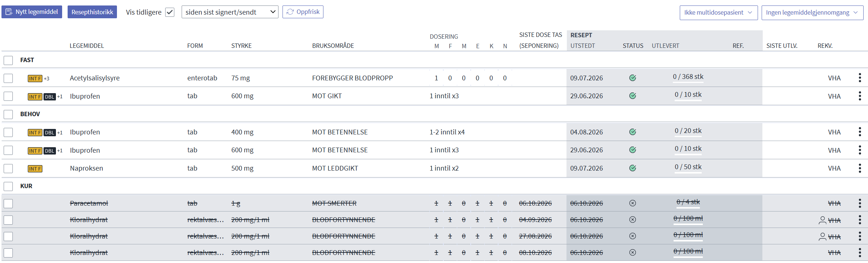The image size is (868, 263).
Task: Open Resepthistorikk
Action: pyautogui.click(x=92, y=12)
